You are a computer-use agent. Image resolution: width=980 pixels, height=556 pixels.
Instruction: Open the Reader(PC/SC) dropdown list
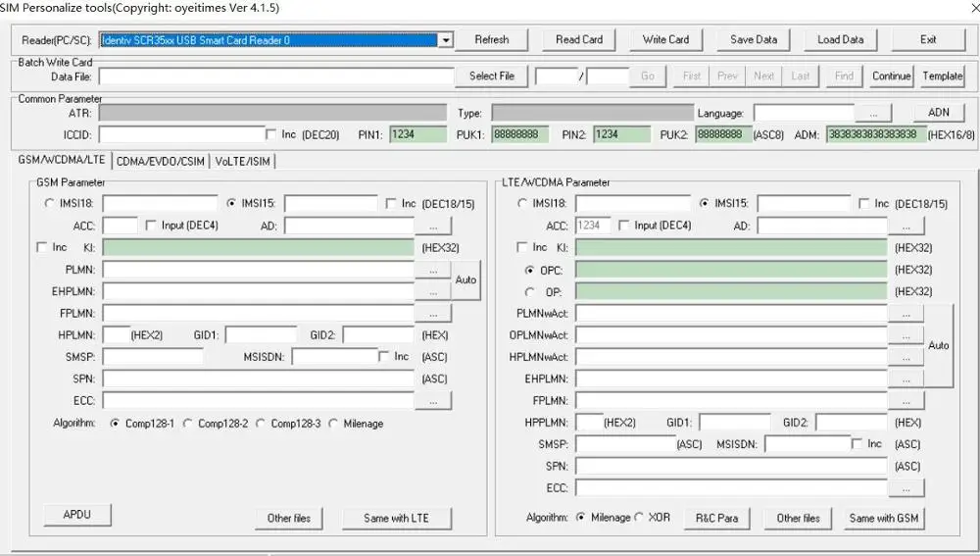(x=446, y=40)
